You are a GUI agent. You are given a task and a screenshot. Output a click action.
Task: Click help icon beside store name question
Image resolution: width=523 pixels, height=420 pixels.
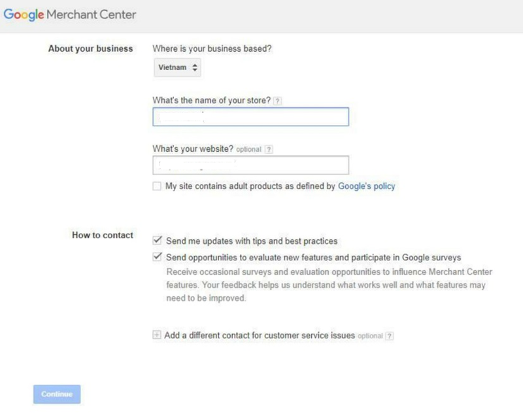tap(278, 101)
